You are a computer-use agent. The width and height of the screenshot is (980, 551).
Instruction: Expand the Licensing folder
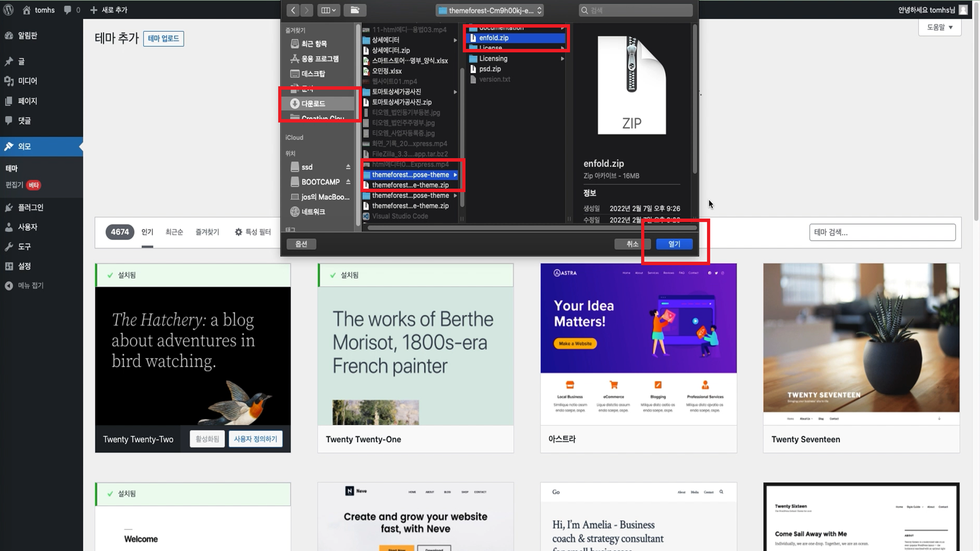coord(562,59)
